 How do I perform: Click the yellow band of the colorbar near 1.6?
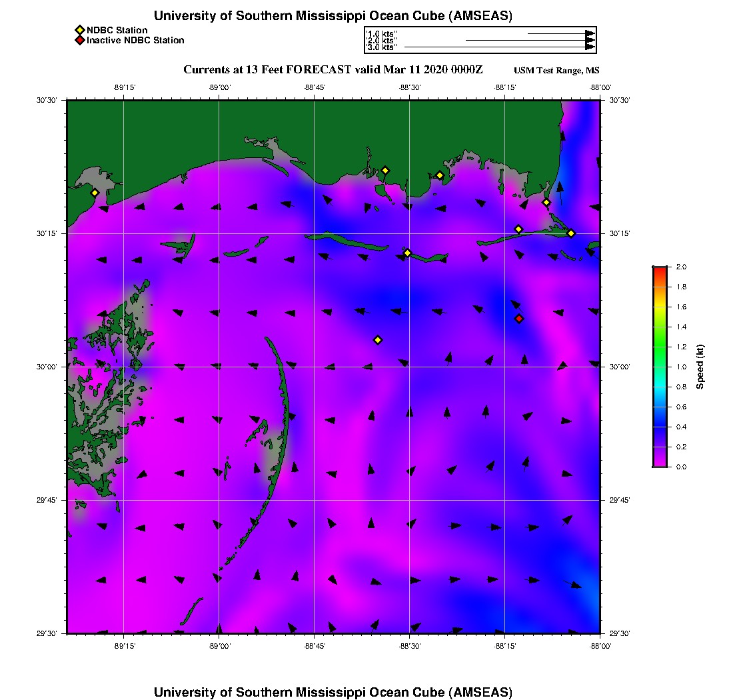click(x=660, y=307)
